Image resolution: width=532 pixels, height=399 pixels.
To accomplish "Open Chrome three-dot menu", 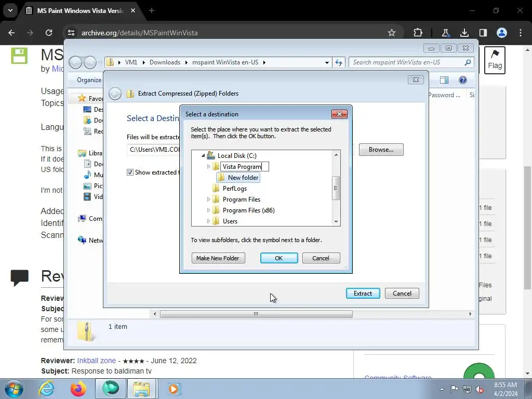I will [x=521, y=33].
